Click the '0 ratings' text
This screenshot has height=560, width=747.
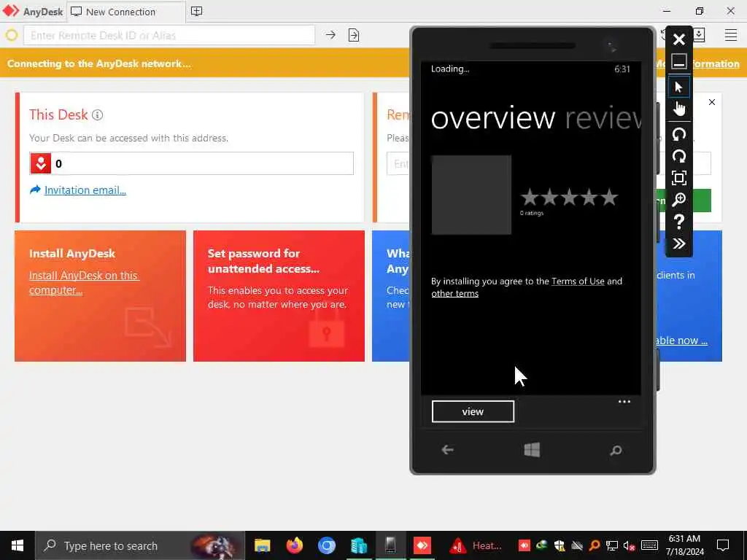click(x=532, y=214)
